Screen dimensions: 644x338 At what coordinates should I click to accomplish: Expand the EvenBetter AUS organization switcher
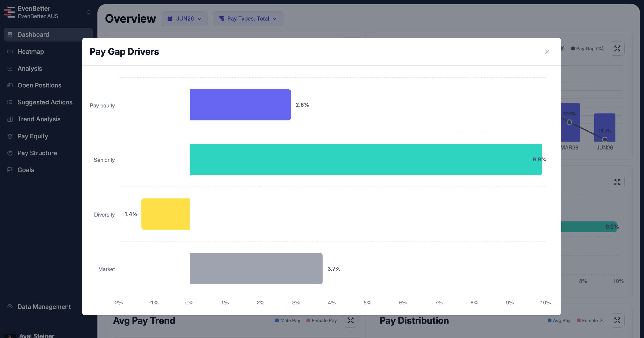[89, 12]
